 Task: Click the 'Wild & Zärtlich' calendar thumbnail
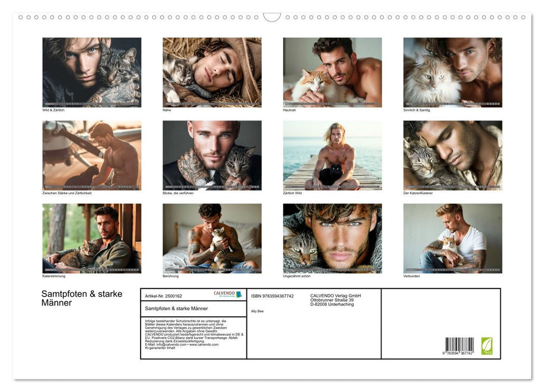coord(92,72)
